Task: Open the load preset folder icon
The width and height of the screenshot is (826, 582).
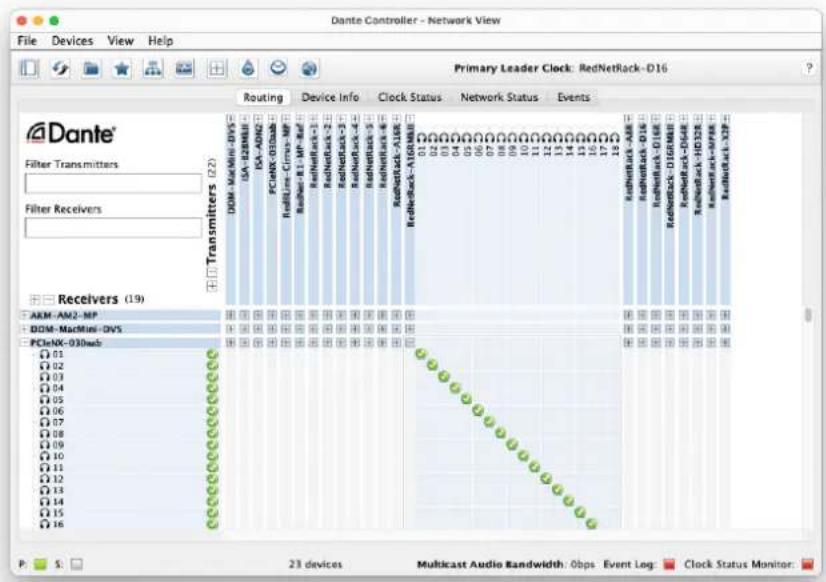Action: click(91, 68)
